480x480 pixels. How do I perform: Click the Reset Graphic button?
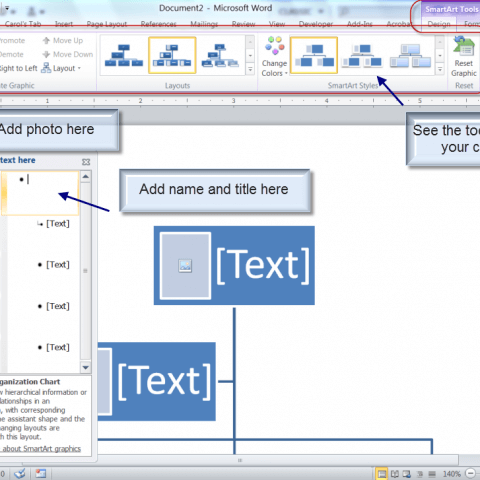coord(464,57)
